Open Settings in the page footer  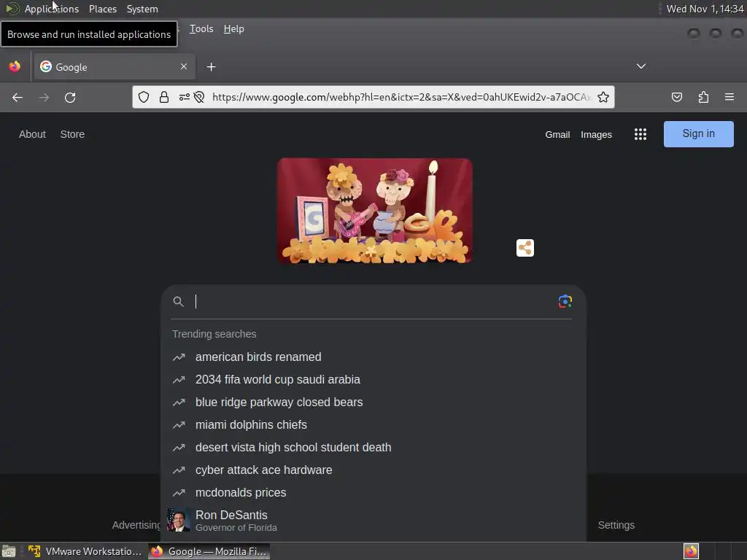click(616, 525)
